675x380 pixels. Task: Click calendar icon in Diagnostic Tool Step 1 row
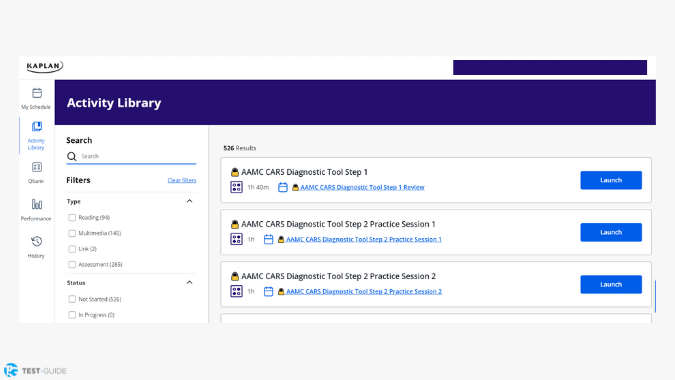pyautogui.click(x=282, y=187)
